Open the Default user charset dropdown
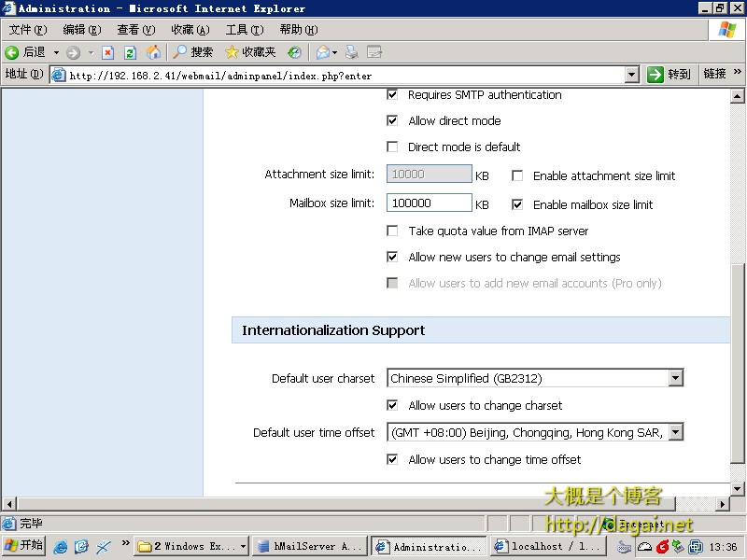The image size is (747, 560). pos(675,378)
